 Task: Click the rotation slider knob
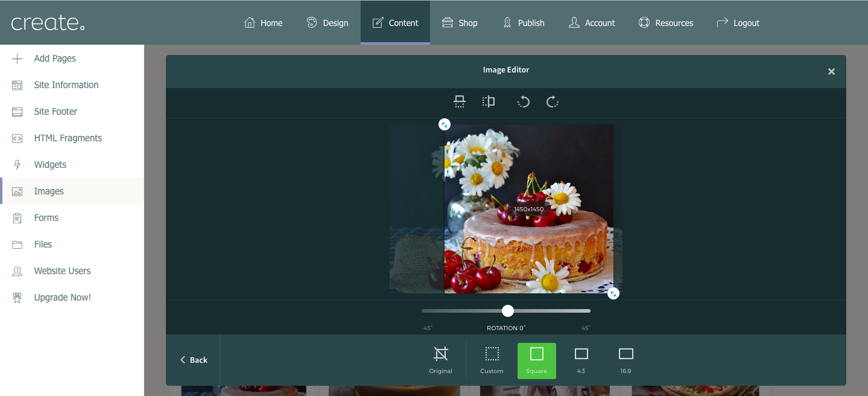click(x=508, y=311)
